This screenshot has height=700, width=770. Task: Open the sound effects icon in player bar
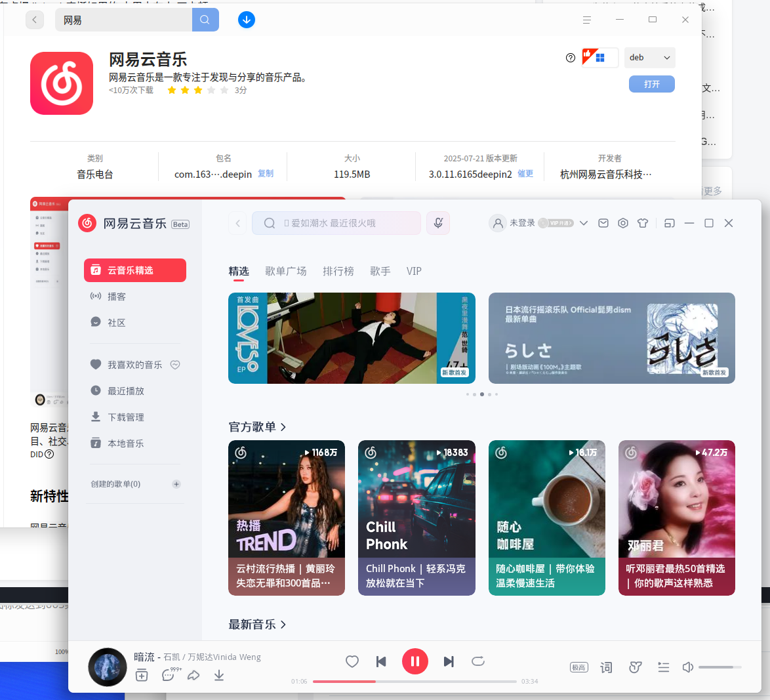coord(636,667)
